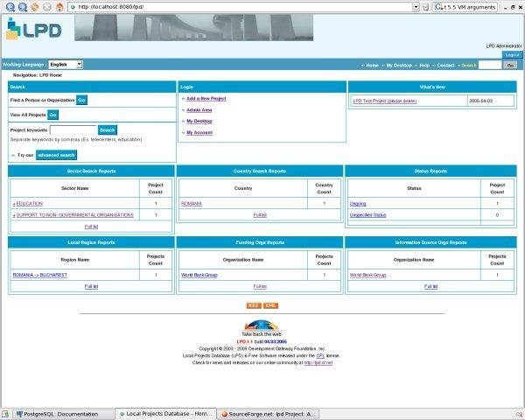Viewport: 525px width, 420px height.
Task: Open the GPL license link in footer
Action: point(320,356)
